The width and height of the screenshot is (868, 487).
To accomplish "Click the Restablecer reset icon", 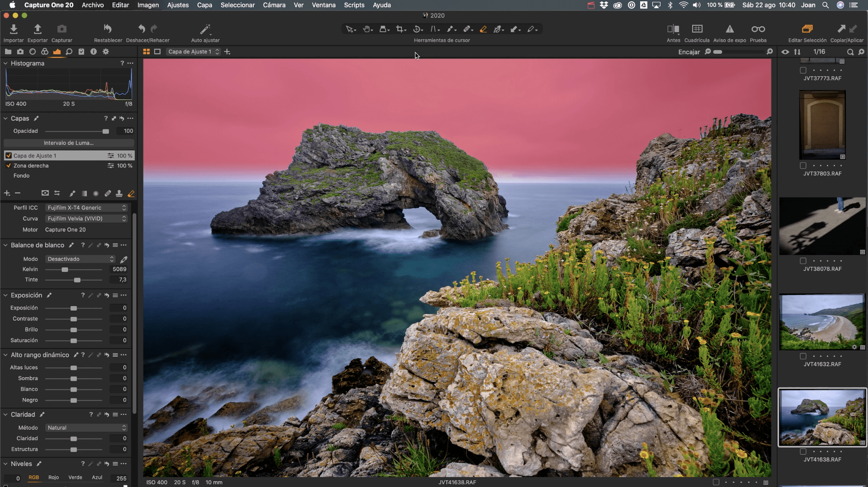I will [108, 29].
